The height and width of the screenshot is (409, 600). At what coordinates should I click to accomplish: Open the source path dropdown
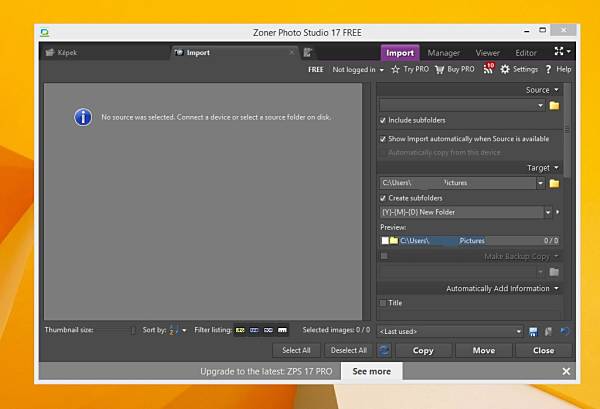click(x=540, y=105)
